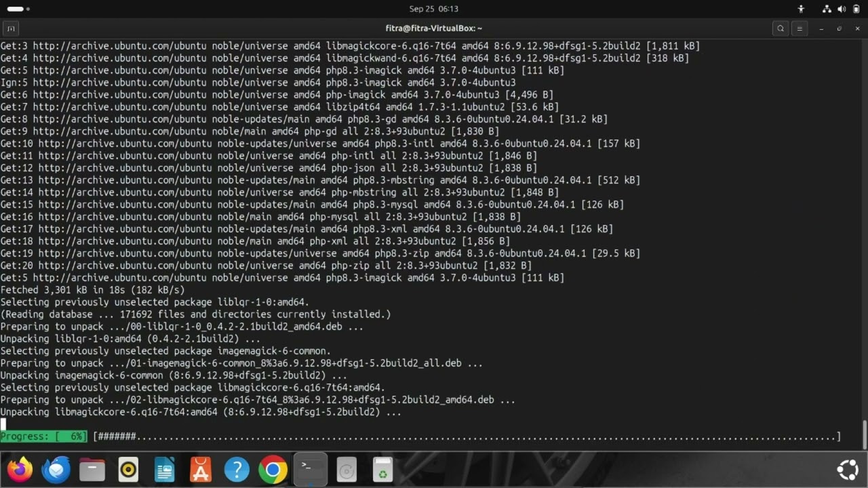This screenshot has width=868, height=488.
Task: Click Preparing to unpack 02-libmagickcore line
Action: (258, 400)
